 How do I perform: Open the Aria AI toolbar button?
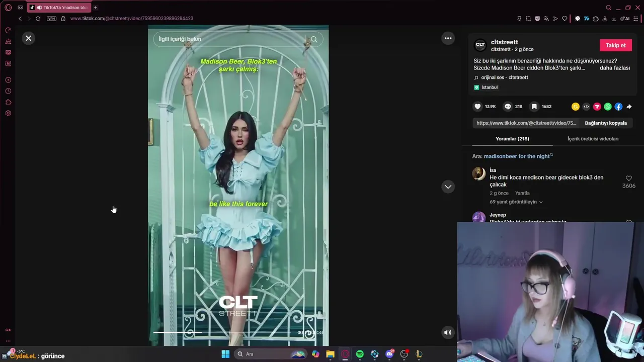click(625, 19)
